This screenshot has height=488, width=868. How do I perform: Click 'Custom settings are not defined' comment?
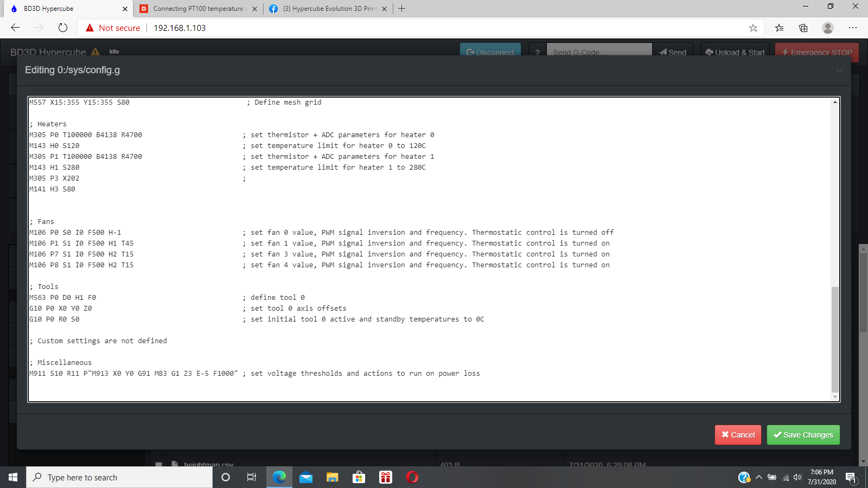pos(98,341)
